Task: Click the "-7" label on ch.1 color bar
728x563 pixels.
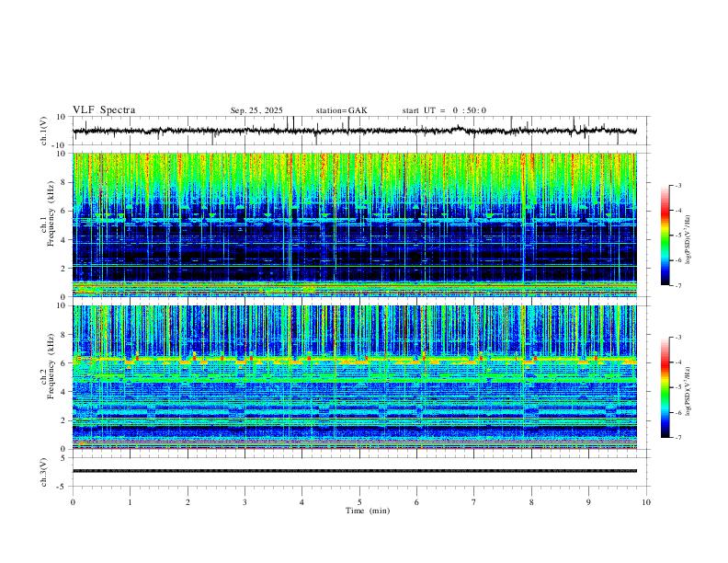Action: tap(677, 285)
